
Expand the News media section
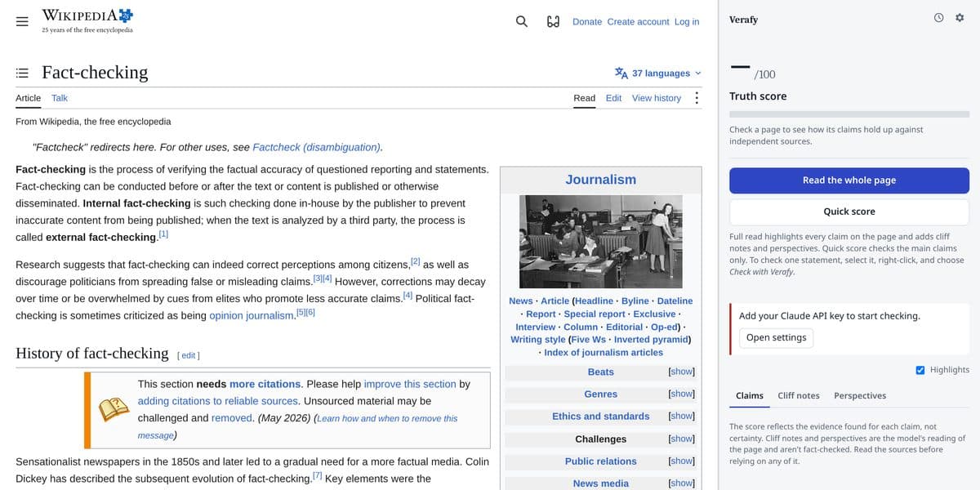[681, 483]
